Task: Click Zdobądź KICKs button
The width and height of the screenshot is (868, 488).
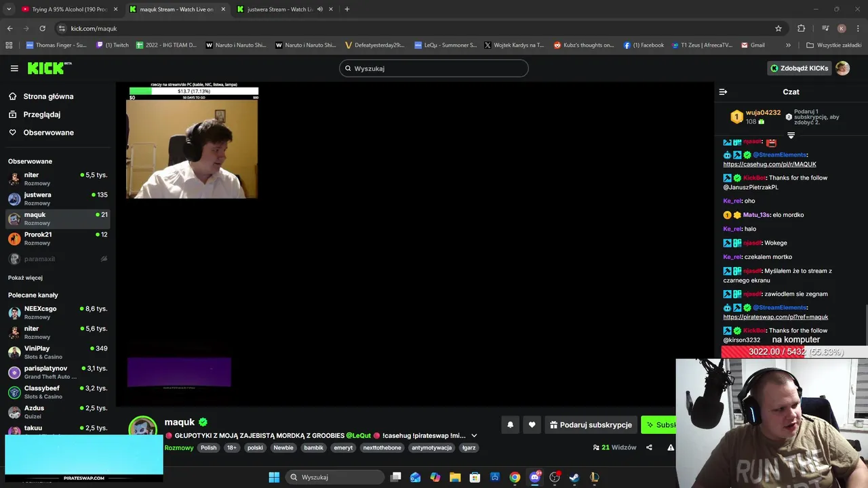Action: [800, 68]
